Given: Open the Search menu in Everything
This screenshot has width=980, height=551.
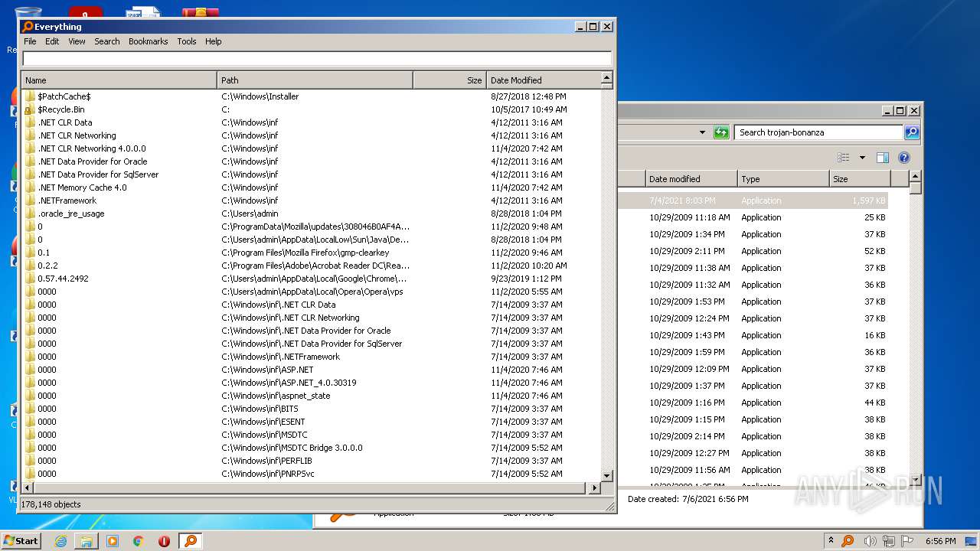Looking at the screenshot, I should tap(107, 41).
